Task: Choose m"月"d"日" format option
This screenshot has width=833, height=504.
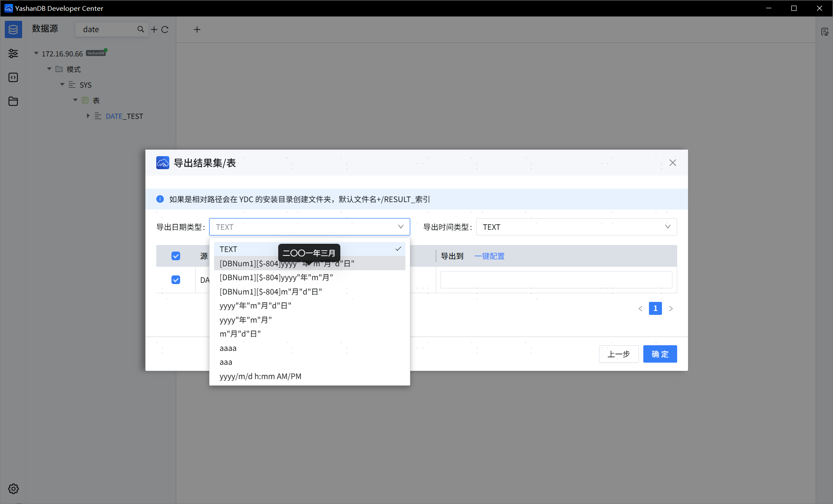Action: 309,334
